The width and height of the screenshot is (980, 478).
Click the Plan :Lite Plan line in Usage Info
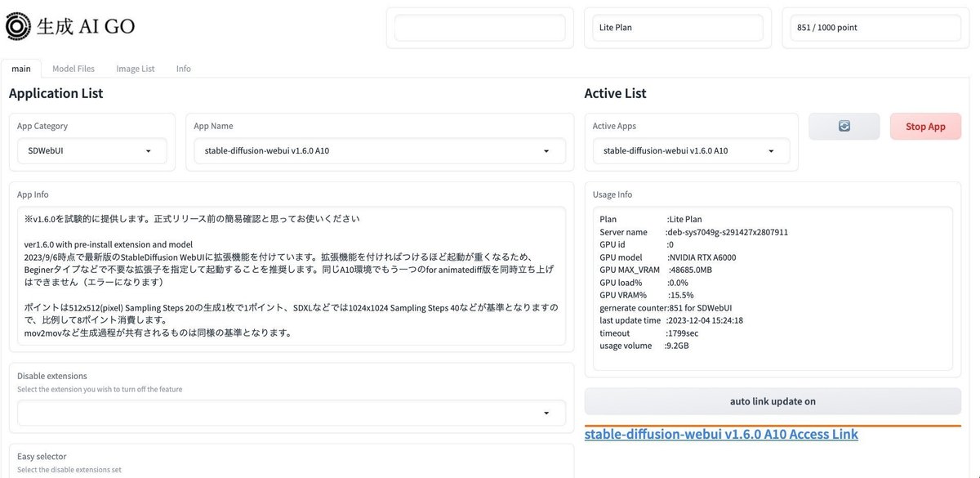[651, 219]
